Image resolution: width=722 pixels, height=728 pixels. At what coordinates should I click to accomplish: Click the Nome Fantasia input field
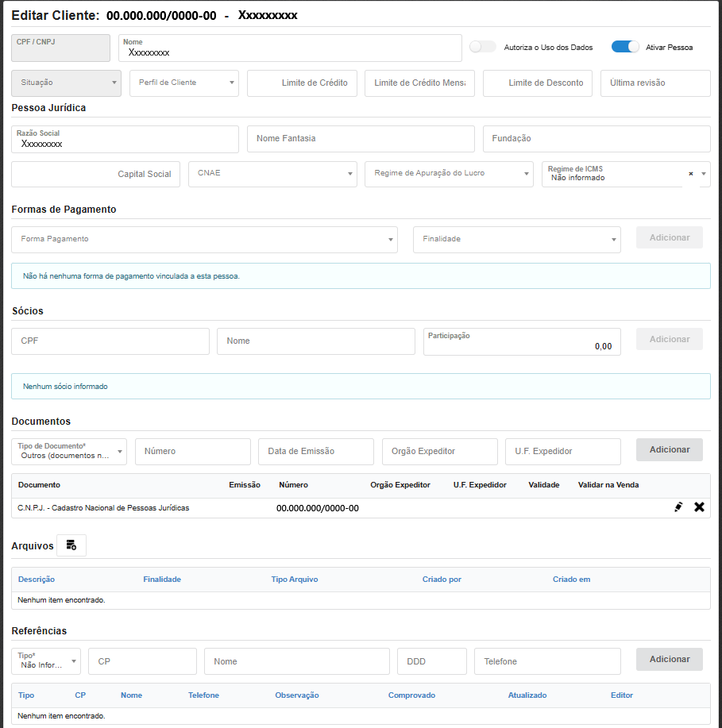click(361, 139)
